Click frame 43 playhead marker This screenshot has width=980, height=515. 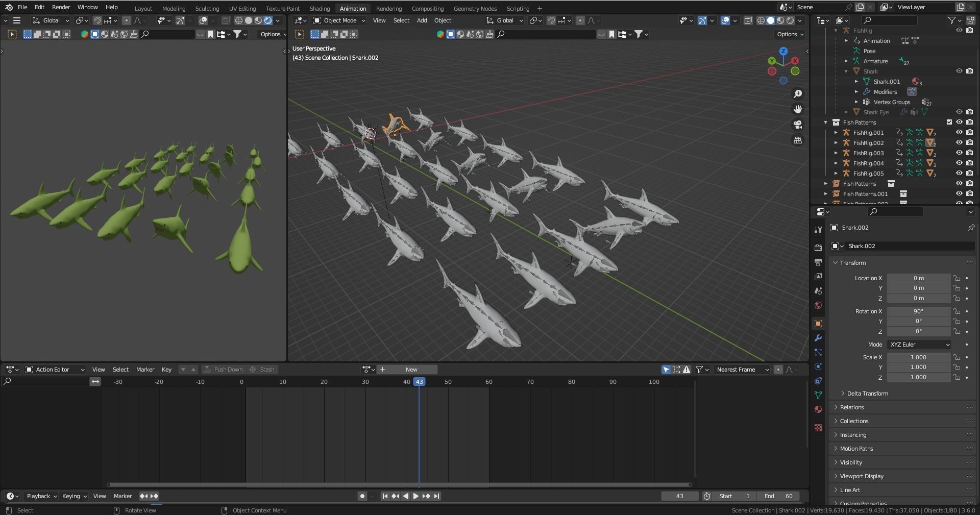(x=419, y=382)
